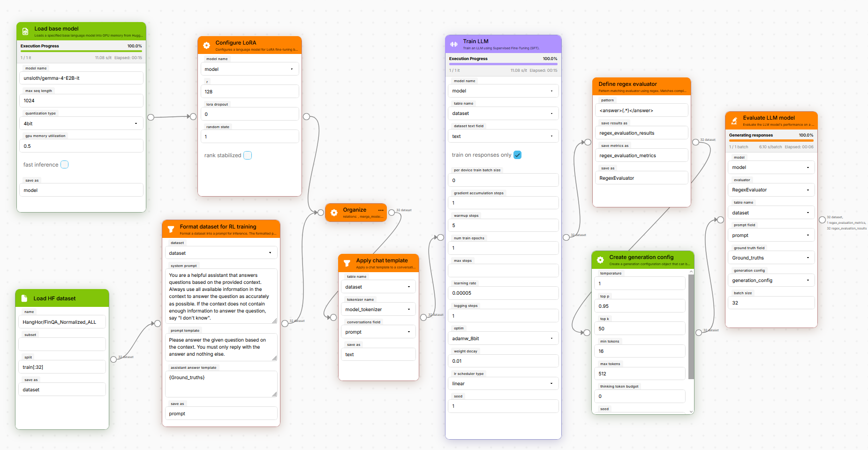Open the ground truth field dropdown
Viewport: 868px width, 450px height.
771,258
